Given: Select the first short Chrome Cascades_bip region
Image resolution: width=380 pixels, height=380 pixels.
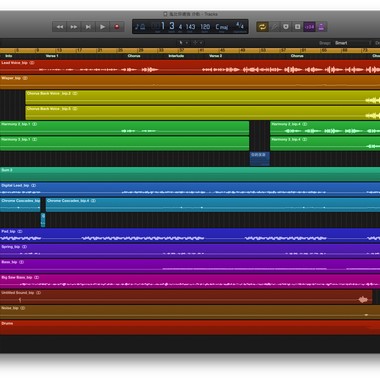Looking at the screenshot, I should point(20,205).
